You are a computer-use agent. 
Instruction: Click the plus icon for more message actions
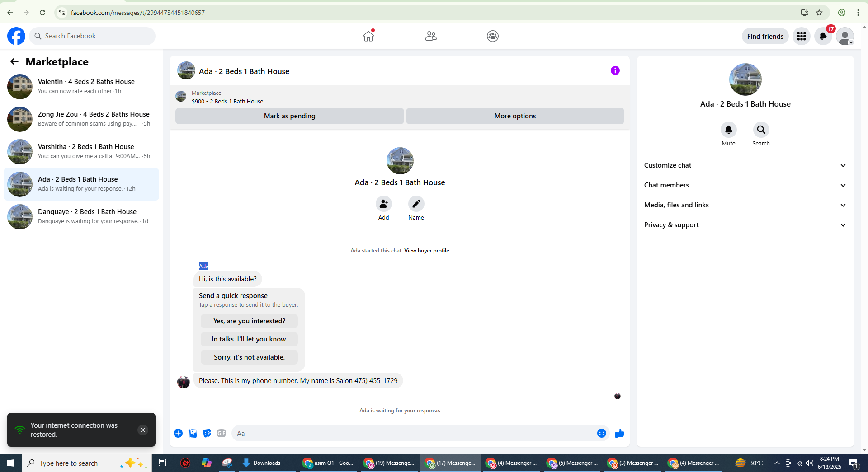pyautogui.click(x=178, y=433)
